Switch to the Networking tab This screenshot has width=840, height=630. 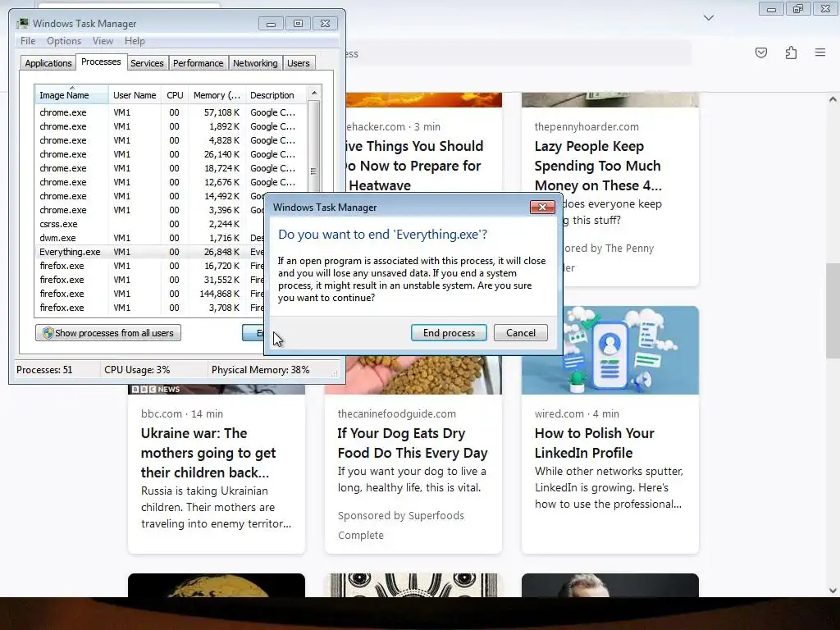click(255, 63)
